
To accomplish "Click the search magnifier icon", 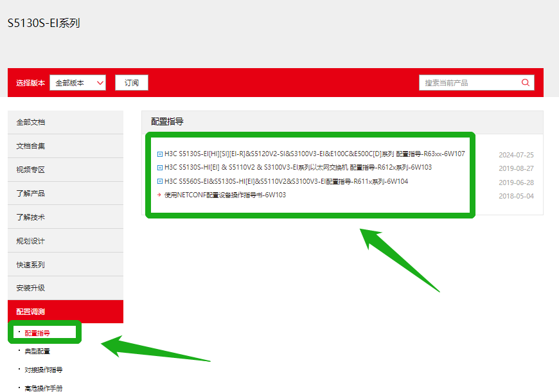I will coord(525,82).
